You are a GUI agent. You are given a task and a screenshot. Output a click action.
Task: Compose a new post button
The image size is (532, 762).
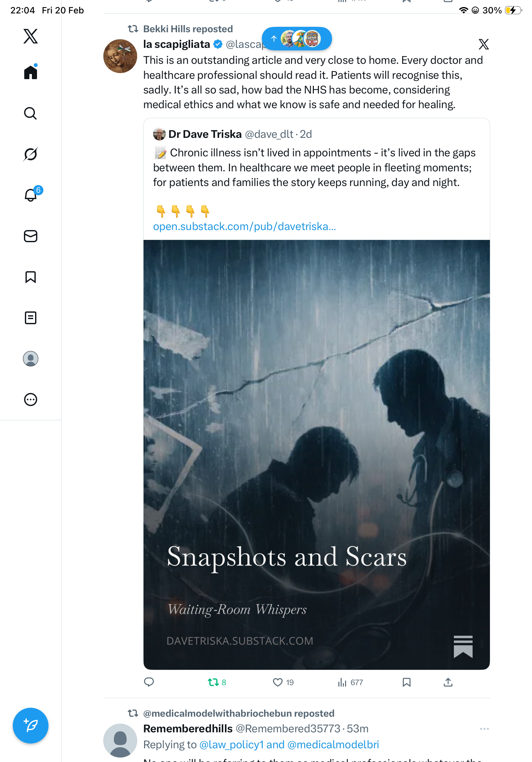(x=31, y=725)
